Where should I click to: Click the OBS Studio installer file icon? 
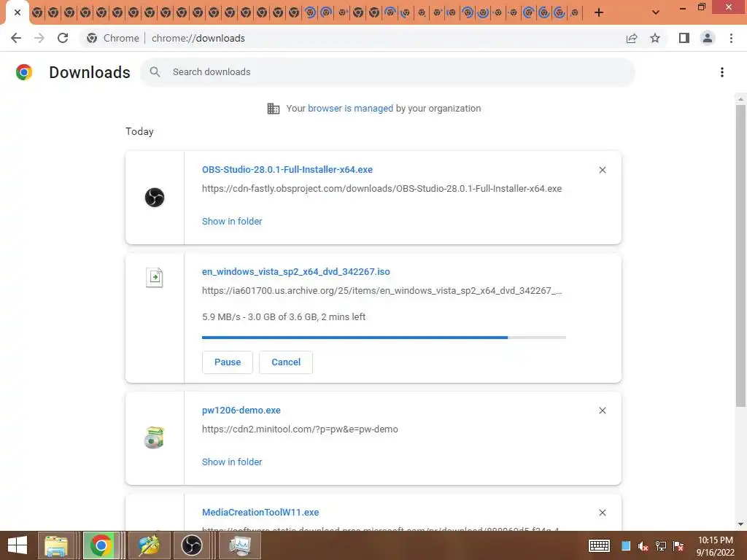[155, 197]
